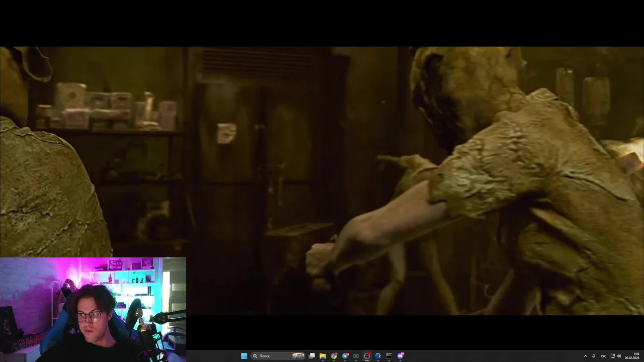The width and height of the screenshot is (644, 362).
Task: Click the main movie video frame
Action: point(322,181)
